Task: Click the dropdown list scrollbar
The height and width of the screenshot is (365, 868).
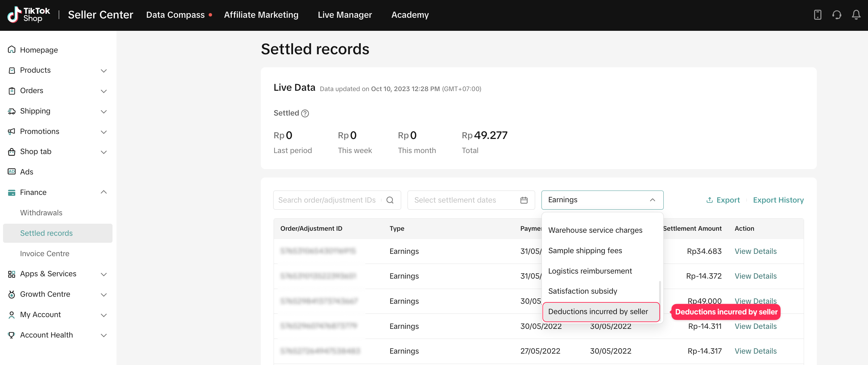Action: click(659, 292)
